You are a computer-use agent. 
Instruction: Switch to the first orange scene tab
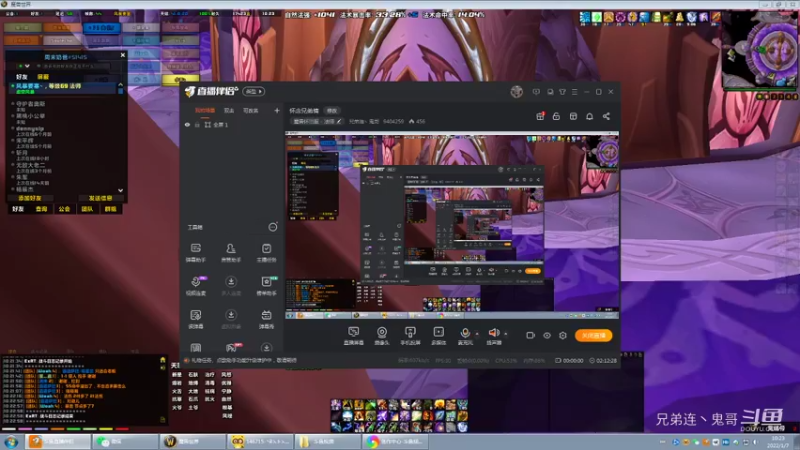(x=205, y=110)
